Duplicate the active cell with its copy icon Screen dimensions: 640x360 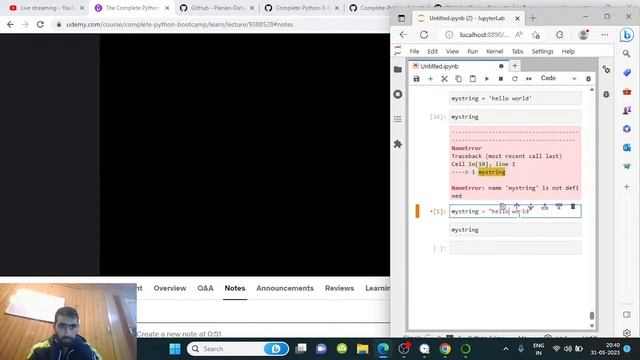503,207
